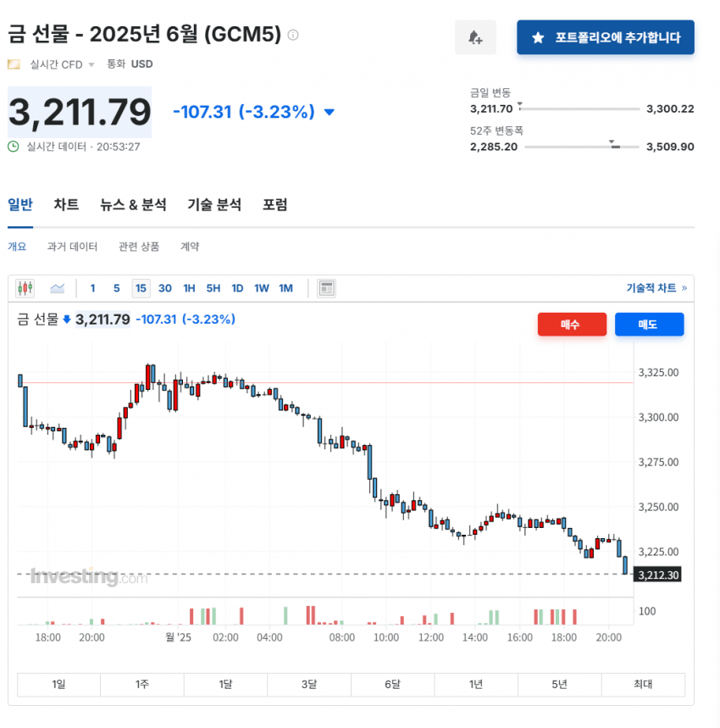Click the clock icon beside 실시간 데이터
Image resolution: width=720 pixels, height=728 pixels.
click(14, 147)
